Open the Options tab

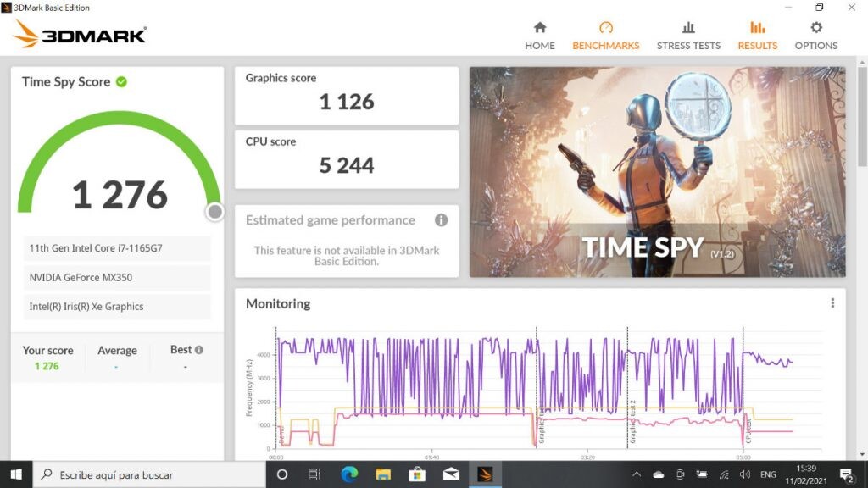tap(816, 36)
